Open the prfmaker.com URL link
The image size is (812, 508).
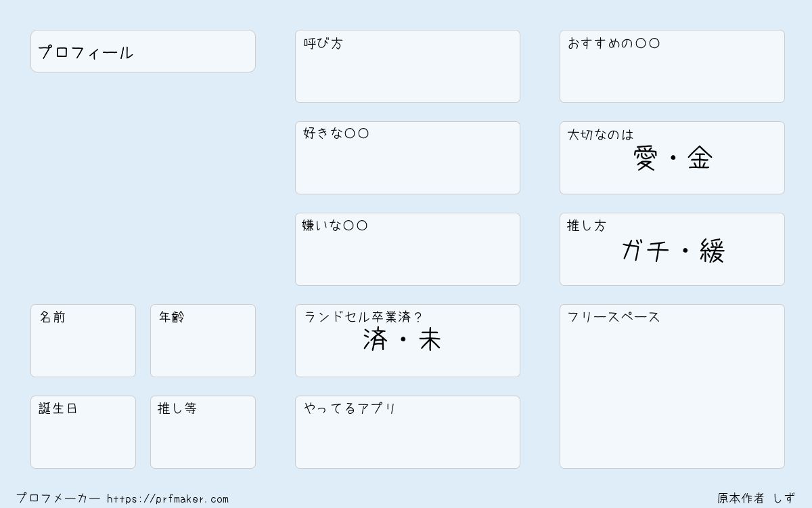168,499
